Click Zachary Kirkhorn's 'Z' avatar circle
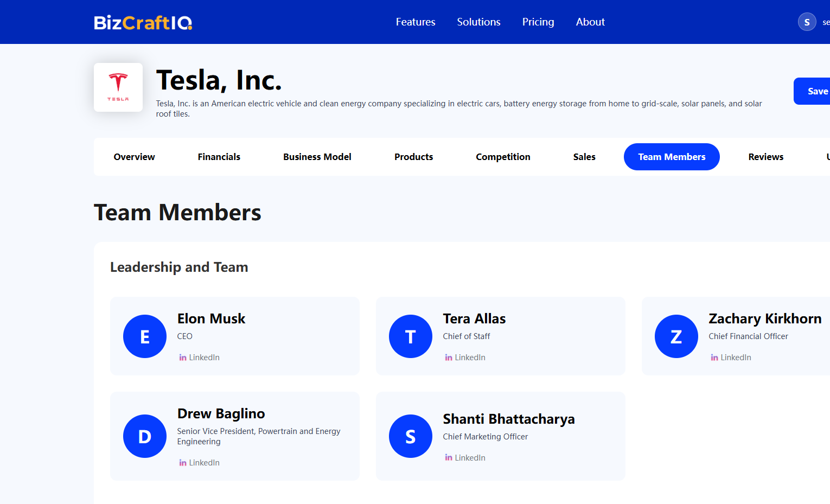The image size is (830, 504). tap(676, 336)
